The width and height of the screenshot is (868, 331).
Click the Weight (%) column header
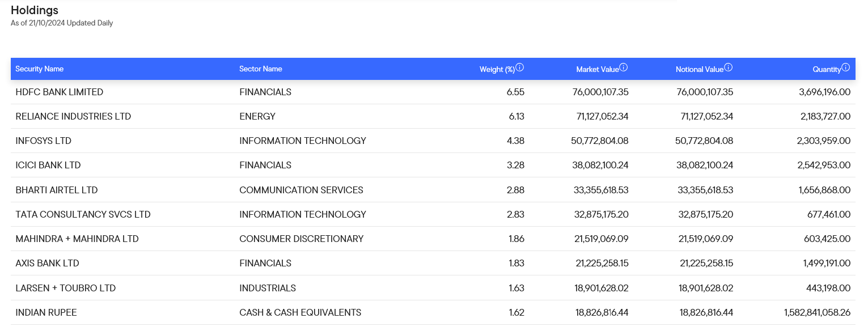[497, 70]
